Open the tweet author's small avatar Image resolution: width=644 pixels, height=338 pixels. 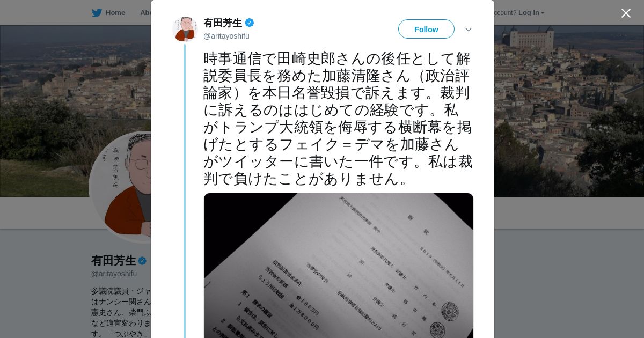tap(185, 29)
